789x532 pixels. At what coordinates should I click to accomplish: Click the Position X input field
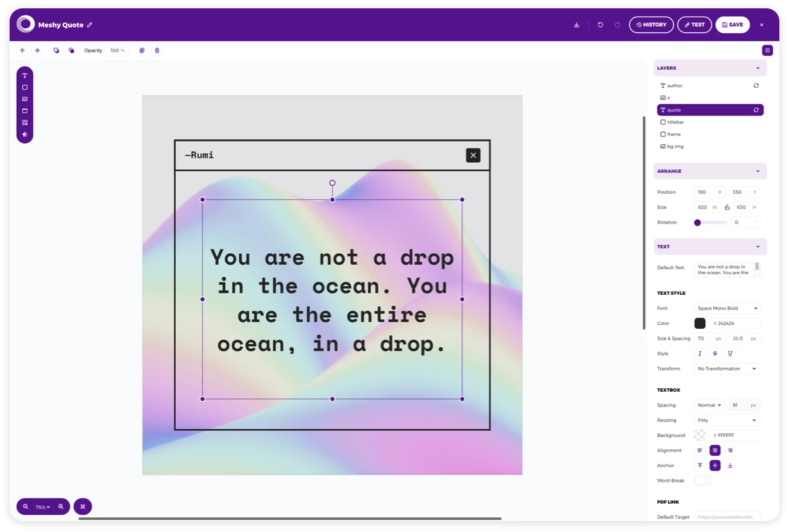tap(710, 192)
